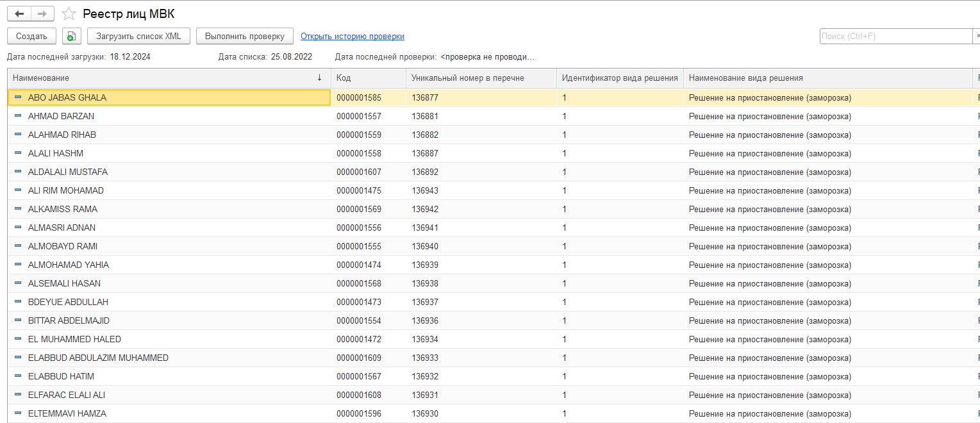Focus the Поиск (Ctrl+F) search field
This screenshot has height=423, width=980.
[896, 37]
